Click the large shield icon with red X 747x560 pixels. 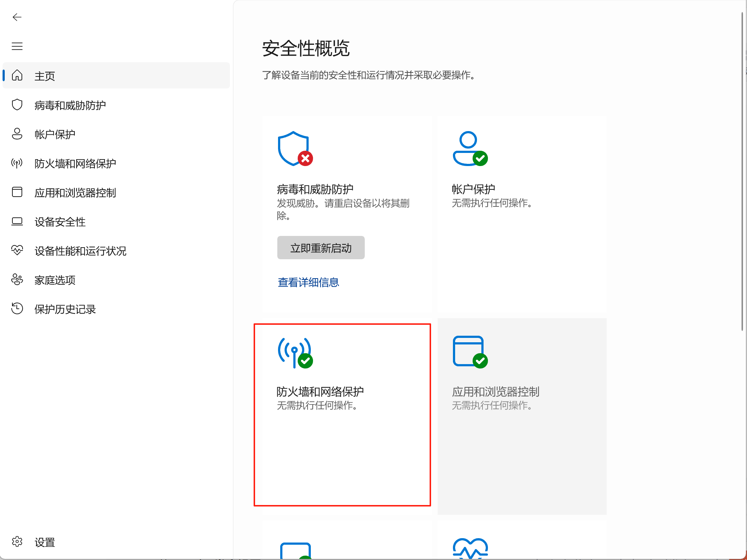(295, 149)
